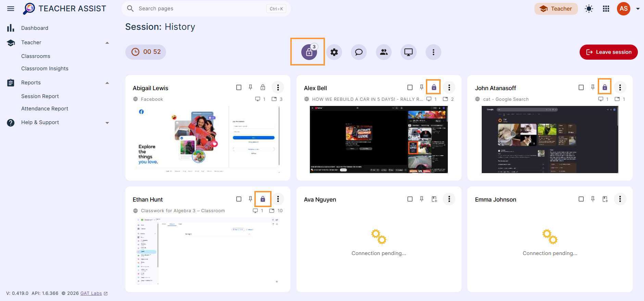Click John Atanasoff tabs count icon
The height and width of the screenshot is (301, 644).
click(617, 99)
